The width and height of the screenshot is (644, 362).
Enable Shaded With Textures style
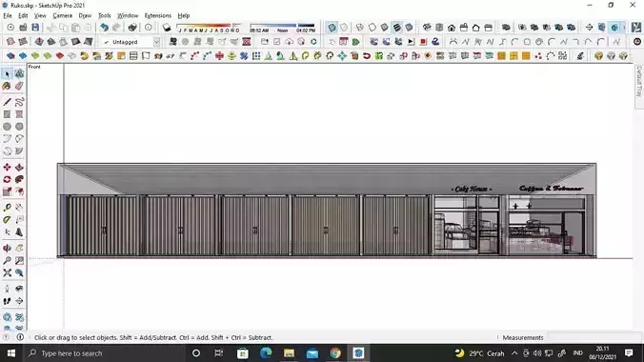tap(396, 28)
